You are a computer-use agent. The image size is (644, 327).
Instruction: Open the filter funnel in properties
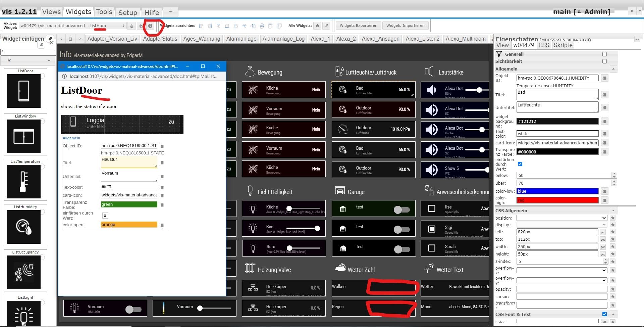click(x=499, y=54)
